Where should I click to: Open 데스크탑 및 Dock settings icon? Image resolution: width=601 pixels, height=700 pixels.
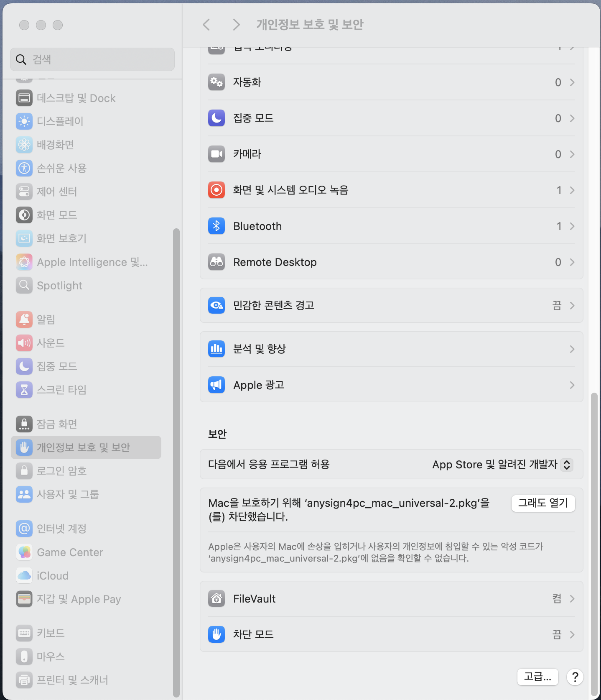[24, 98]
